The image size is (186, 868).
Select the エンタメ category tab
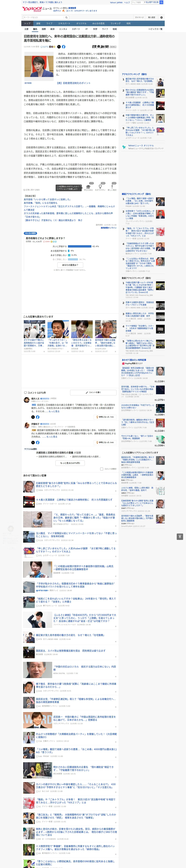click(63, 29)
